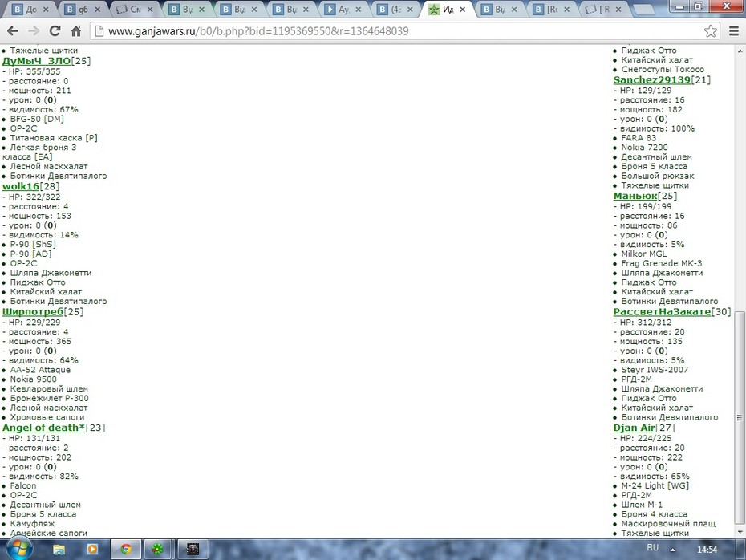Select the 'Milkor MGL' weapon text
Image resolution: width=746 pixels, height=560 pixels.
[644, 254]
